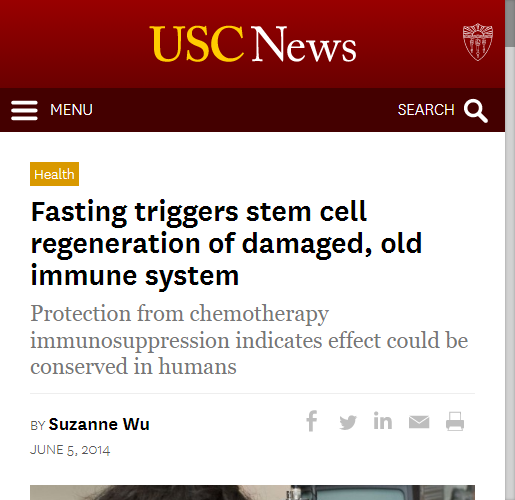Click the magnifying glass search icon
The image size is (515, 500).
tap(476, 111)
